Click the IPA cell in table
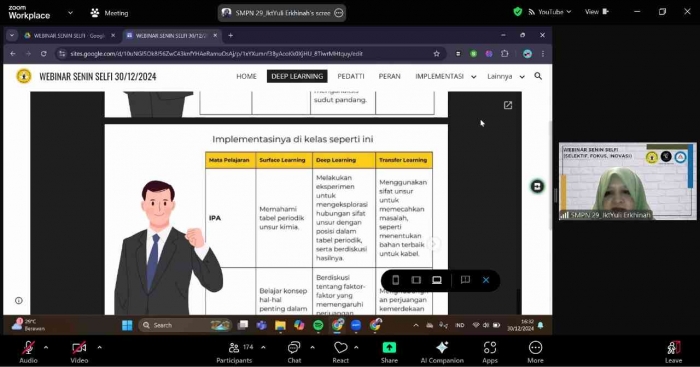The image size is (700, 367). (x=230, y=218)
